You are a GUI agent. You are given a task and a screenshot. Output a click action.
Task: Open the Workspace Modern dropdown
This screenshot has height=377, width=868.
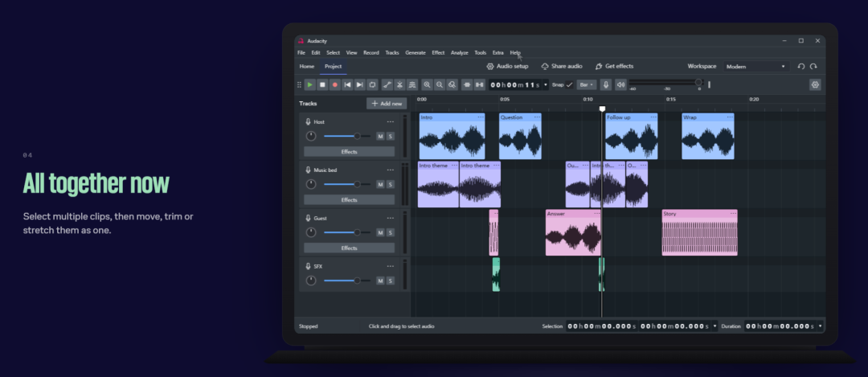pos(756,67)
